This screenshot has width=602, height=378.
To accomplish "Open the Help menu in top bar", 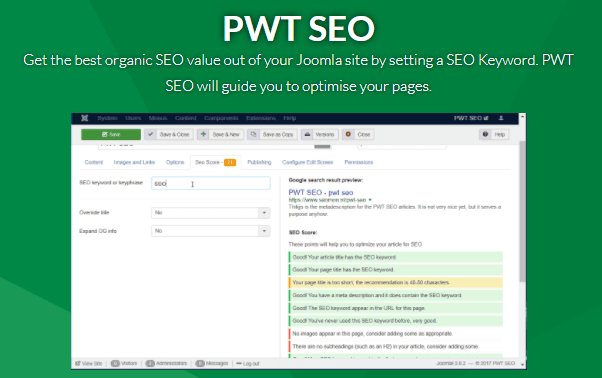I will coord(289,118).
